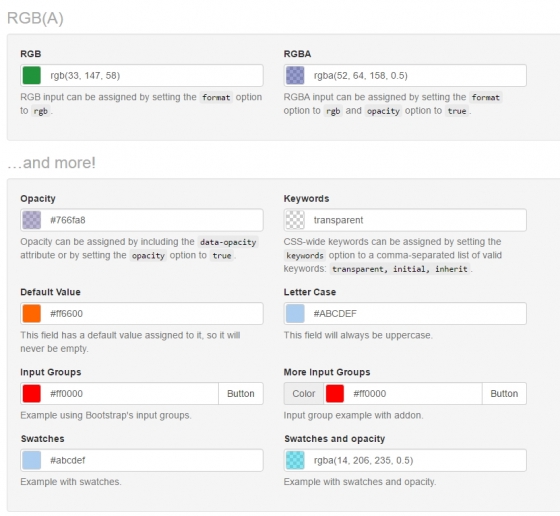Open the RGBA semi-transparent blue swatch
Image resolution: width=560 pixels, height=516 pixels.
coord(295,75)
